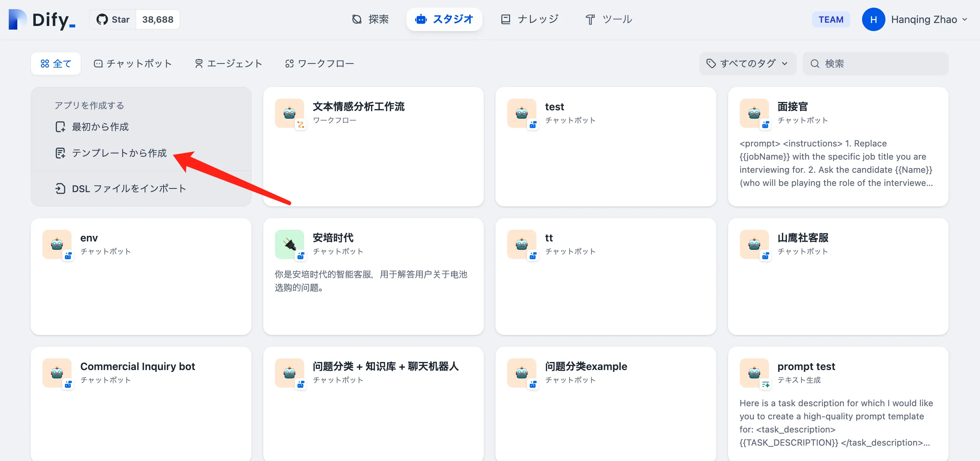Click the prompt test robot icon

pos(754,372)
